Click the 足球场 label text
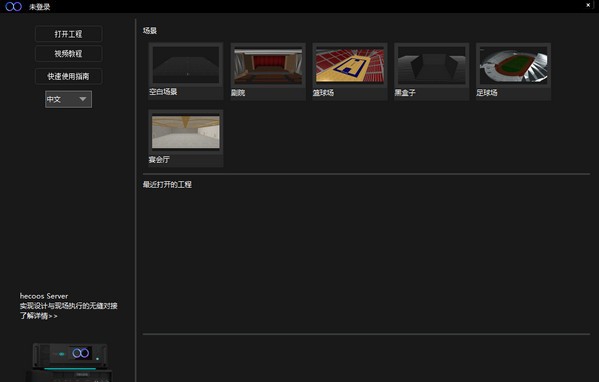The image size is (599, 382). point(487,93)
